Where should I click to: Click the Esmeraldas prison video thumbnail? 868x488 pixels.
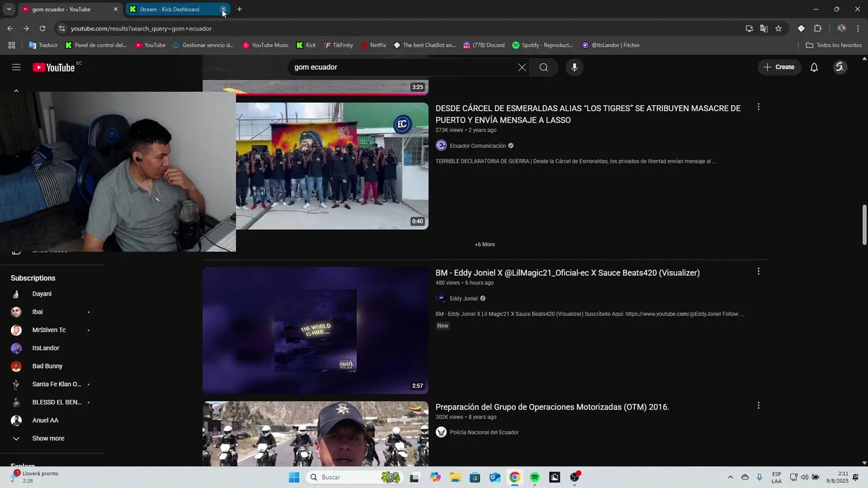[x=332, y=166]
